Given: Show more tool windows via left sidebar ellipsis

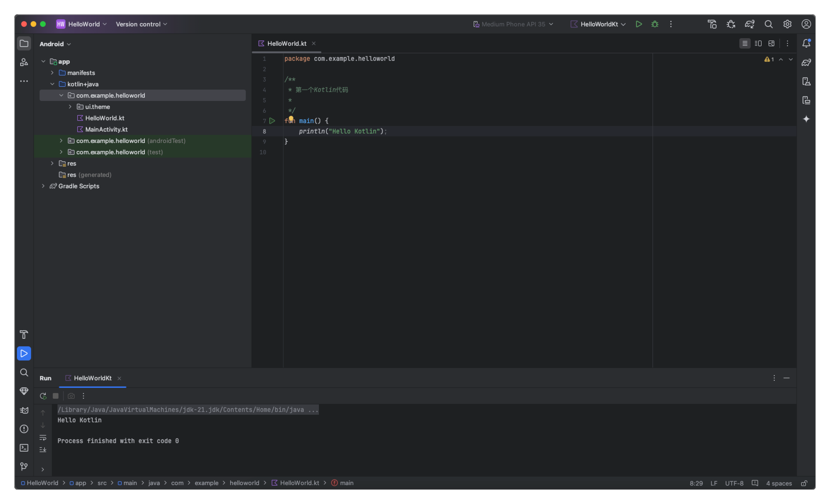Looking at the screenshot, I should [24, 81].
